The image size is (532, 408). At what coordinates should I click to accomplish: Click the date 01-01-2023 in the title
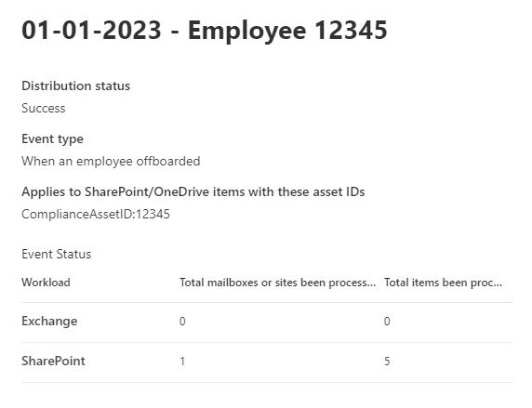[x=91, y=31]
